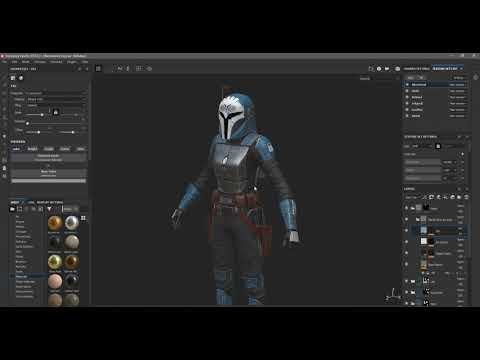Click the Material mode button
Viewport: 480px width, 360px height.
[x=49, y=158]
